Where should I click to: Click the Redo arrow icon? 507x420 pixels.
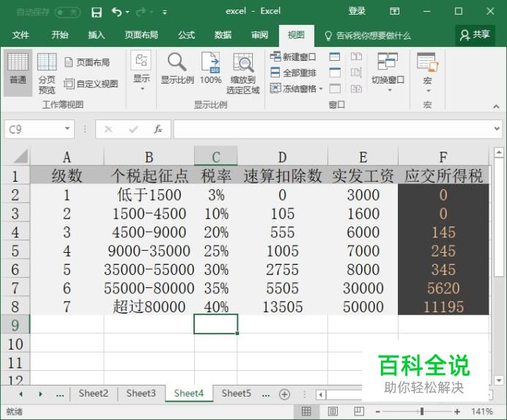[141, 12]
